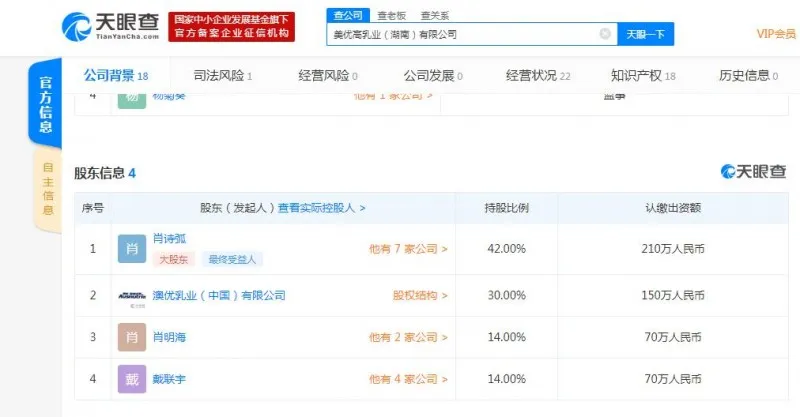Open shareholder 戴联宇 profile link
The height and width of the screenshot is (417, 800).
[x=169, y=379]
